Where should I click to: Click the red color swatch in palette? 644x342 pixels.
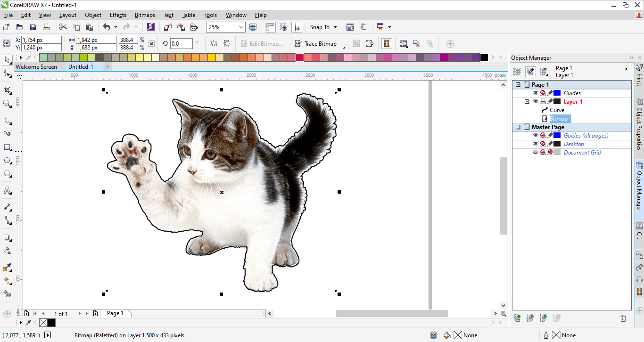(300, 57)
